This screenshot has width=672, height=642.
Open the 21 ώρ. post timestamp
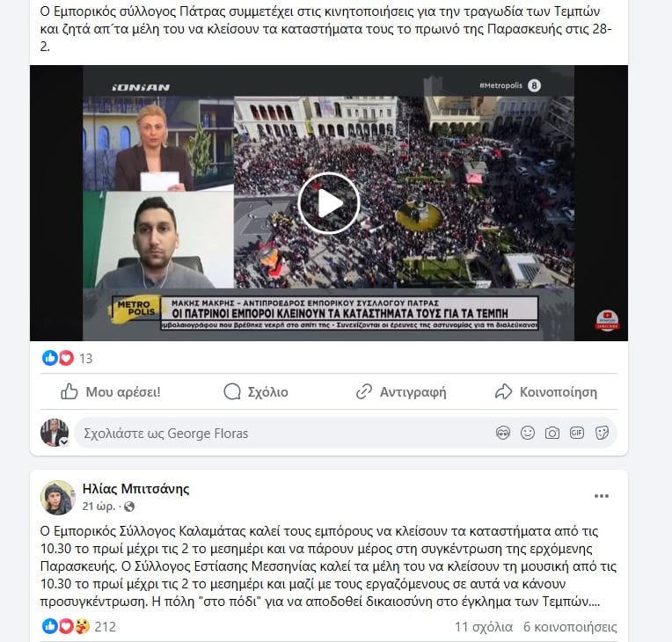[x=99, y=507]
